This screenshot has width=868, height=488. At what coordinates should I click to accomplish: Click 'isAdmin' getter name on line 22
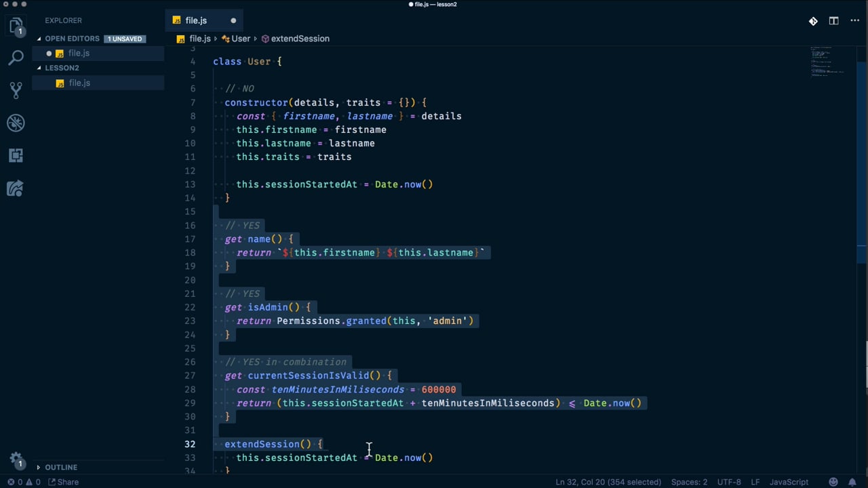tap(268, 307)
